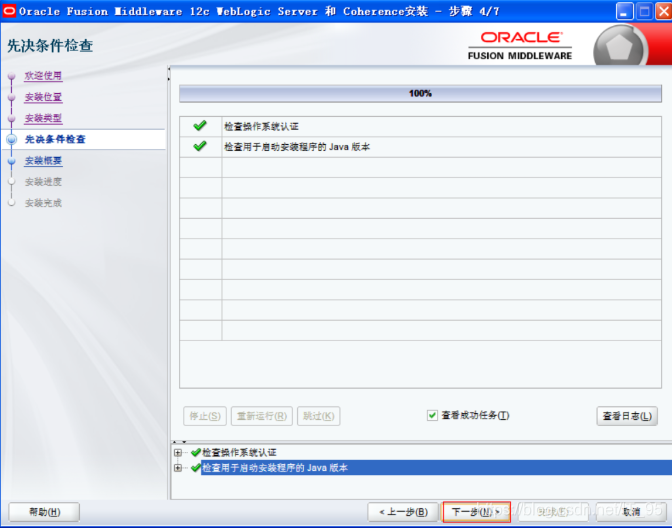Click the Oracle Fusion Middleware logo
Viewport: 672px width, 528px height.
click(x=520, y=45)
